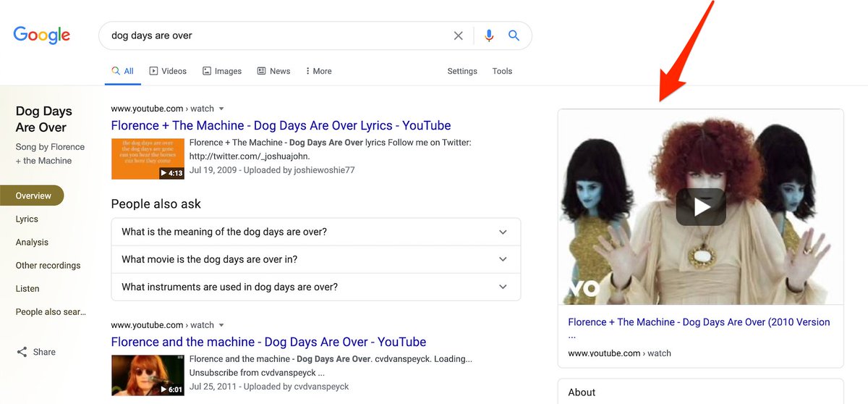Open Other recordings in the sidebar

pyautogui.click(x=48, y=265)
